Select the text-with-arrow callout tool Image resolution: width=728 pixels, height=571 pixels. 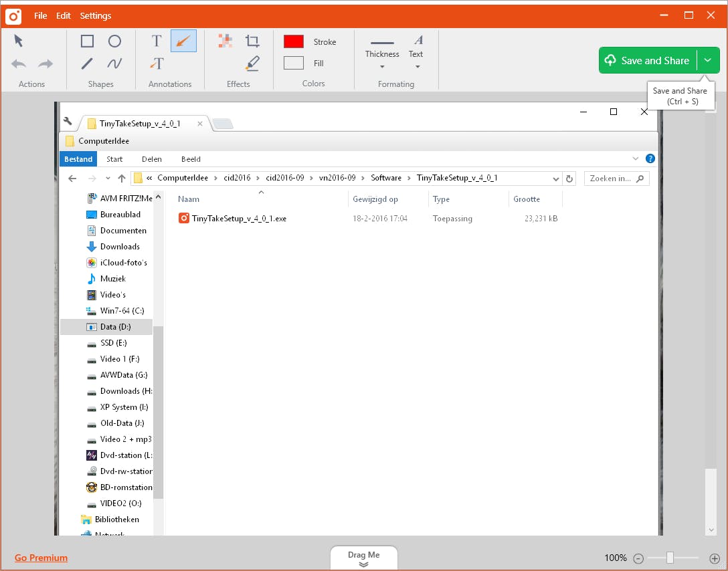point(157,64)
